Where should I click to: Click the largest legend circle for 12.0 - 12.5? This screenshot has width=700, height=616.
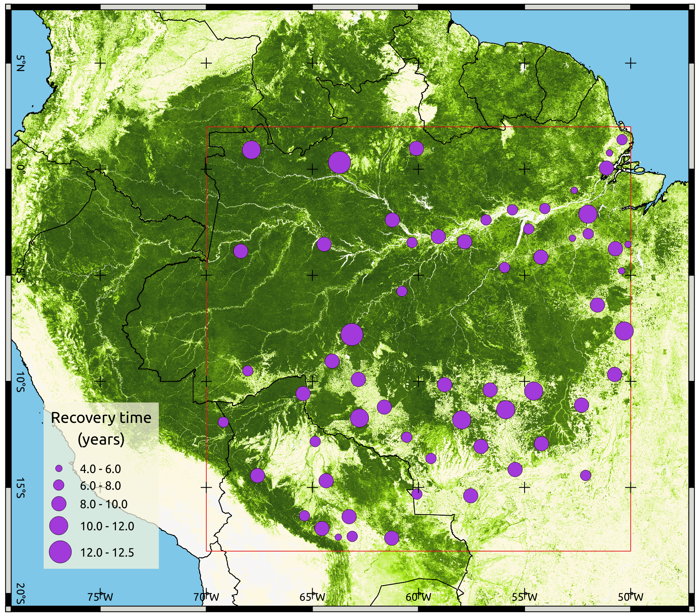point(60,552)
